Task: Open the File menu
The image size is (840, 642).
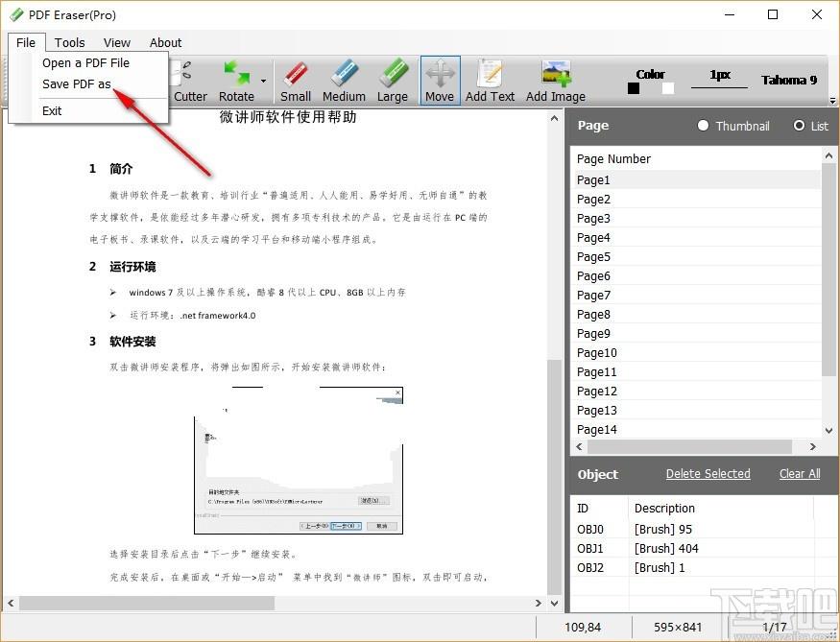Action: (x=26, y=43)
